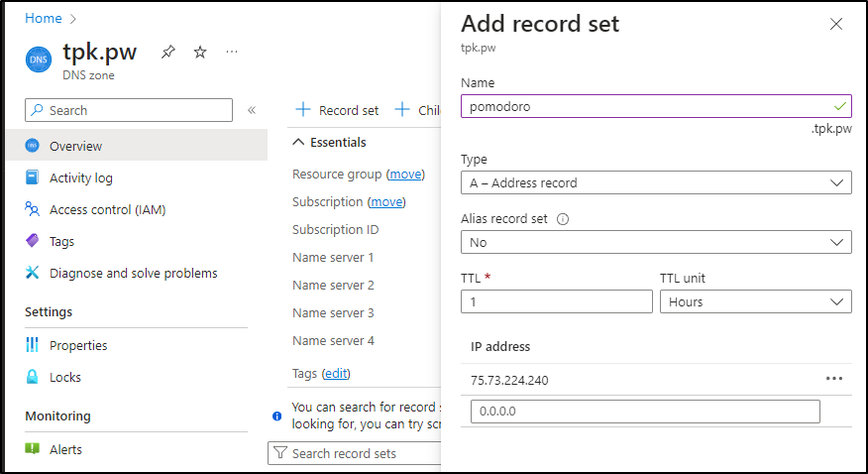
Task: Click the purple Tags icon
Action: tap(32, 241)
